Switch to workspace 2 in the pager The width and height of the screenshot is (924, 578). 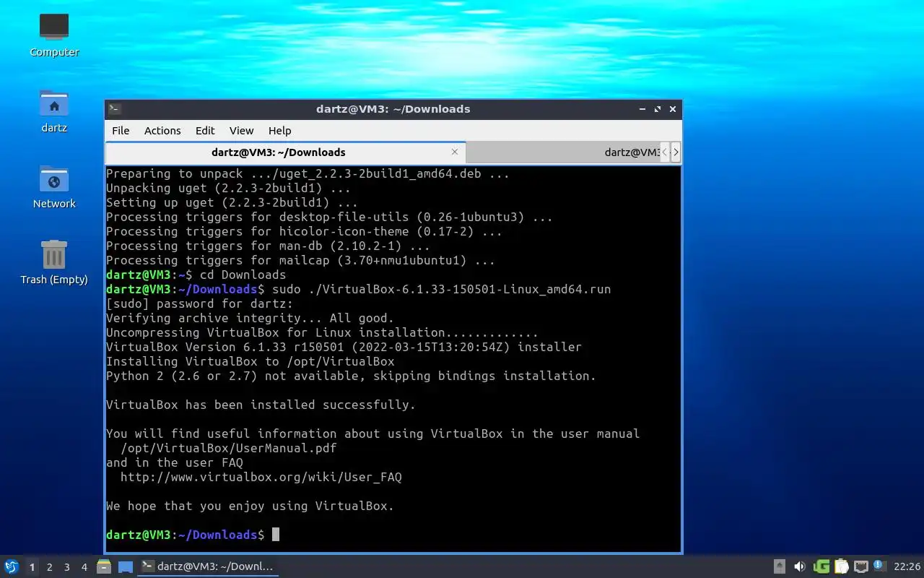point(49,567)
